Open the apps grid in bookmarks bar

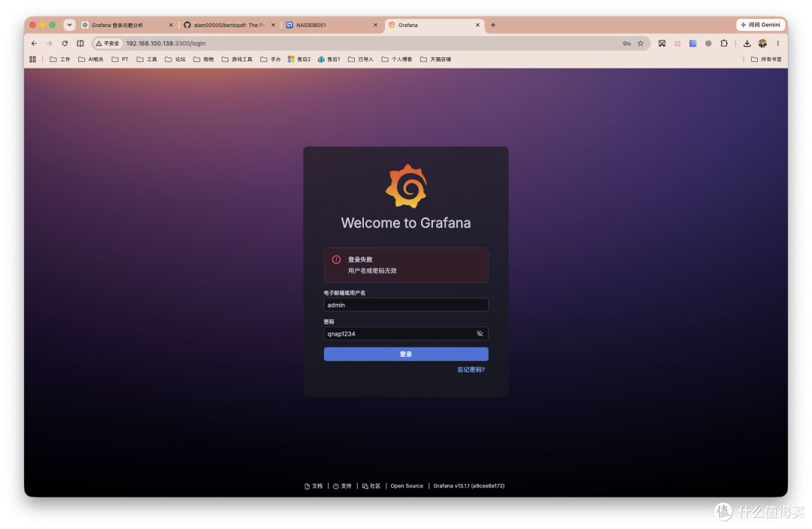[32, 59]
